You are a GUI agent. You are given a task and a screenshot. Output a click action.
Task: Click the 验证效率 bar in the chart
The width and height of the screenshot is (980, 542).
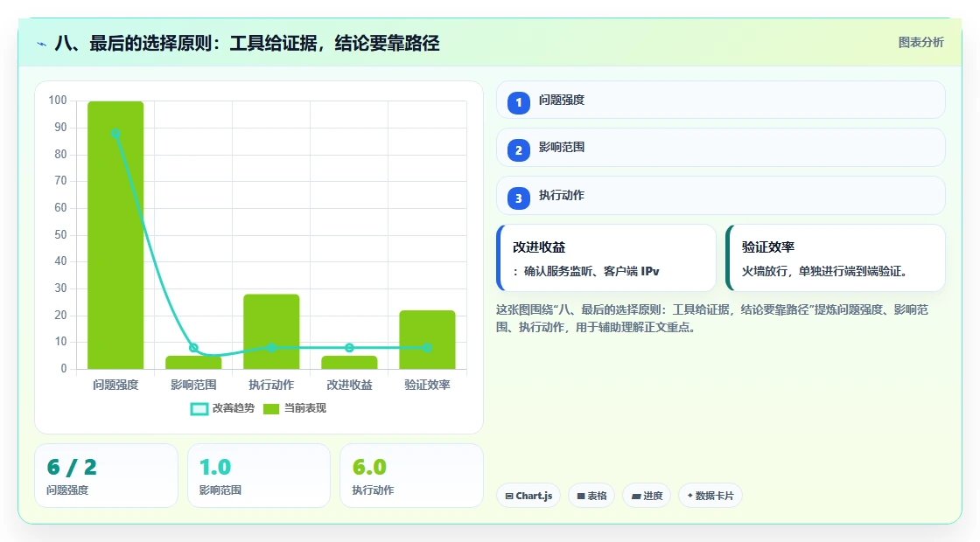tap(428, 340)
